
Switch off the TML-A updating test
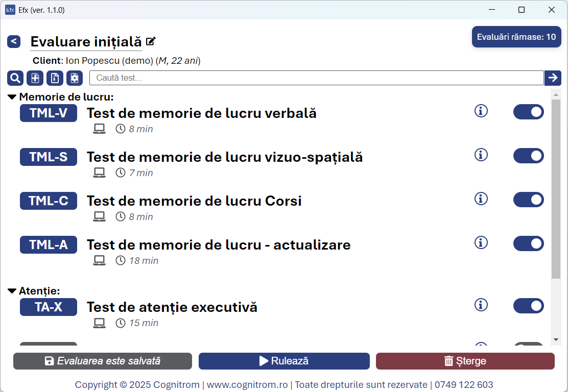(x=528, y=243)
